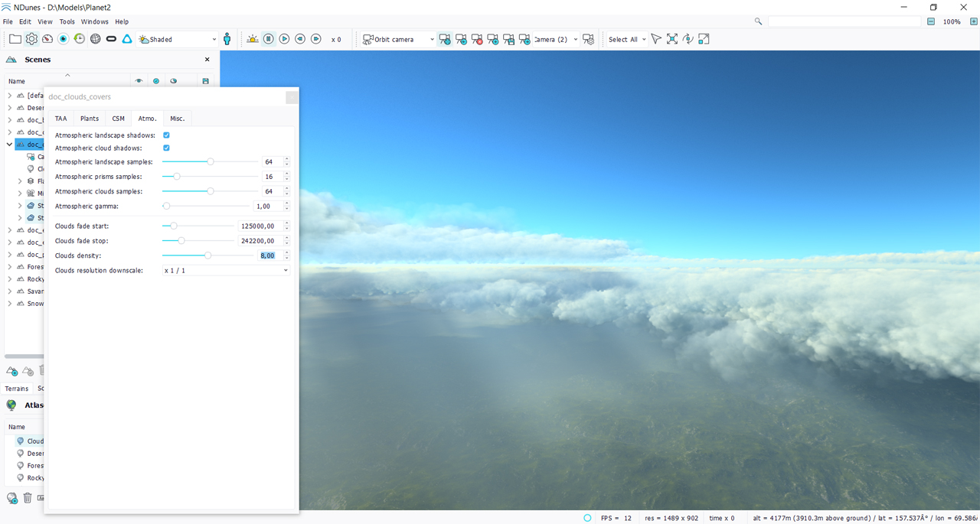The image size is (980, 524).
Task: Click the open folder toolbar icon
Action: click(x=15, y=39)
